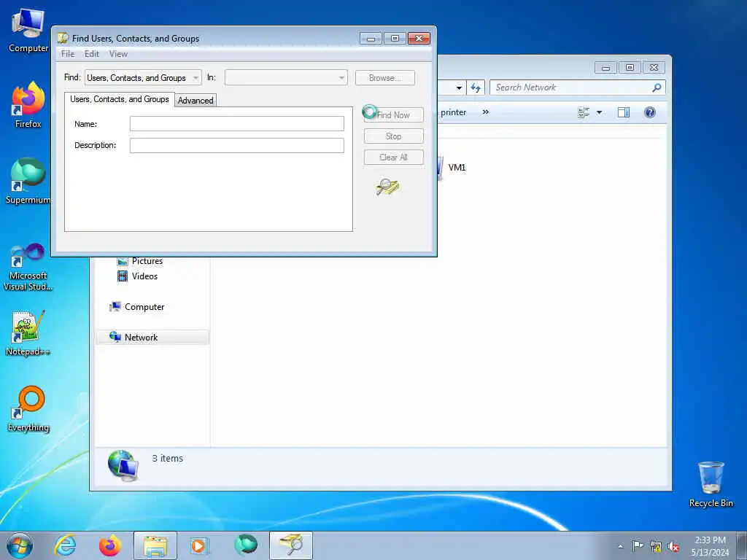Click the Find dialog title bar icon
Image resolution: width=747 pixels, height=560 pixels.
coord(63,38)
